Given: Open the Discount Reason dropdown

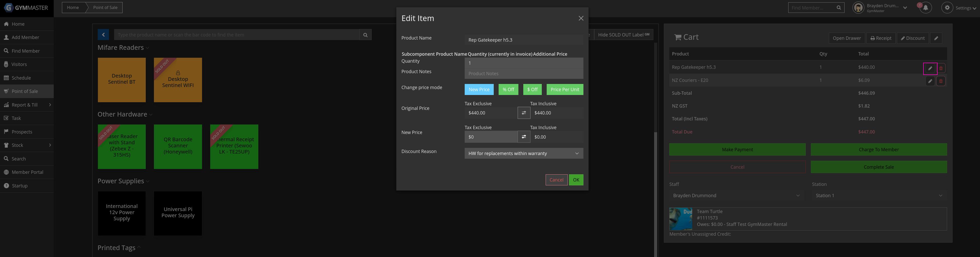Looking at the screenshot, I should coord(524,154).
